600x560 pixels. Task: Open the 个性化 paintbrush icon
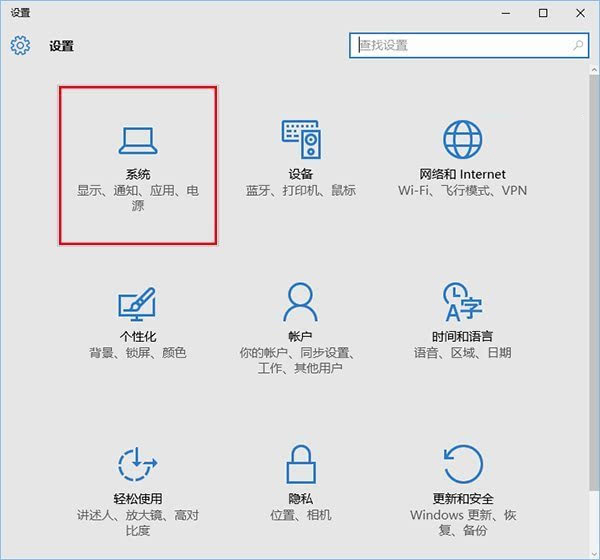(x=137, y=304)
